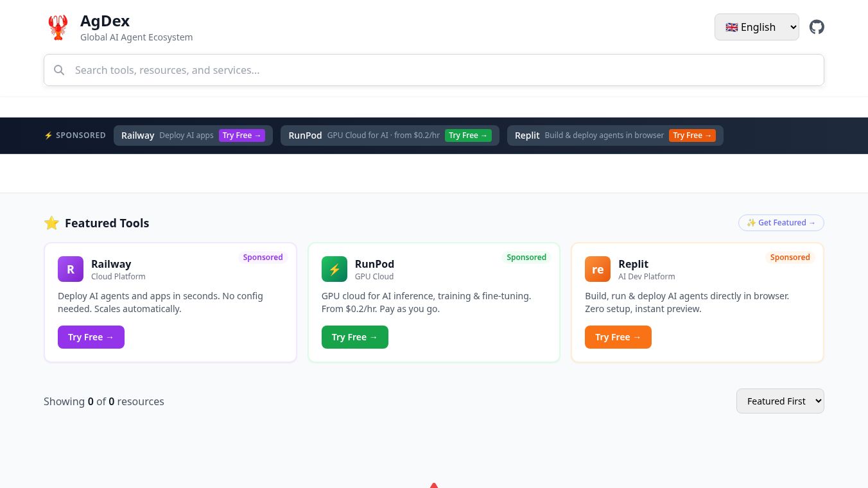This screenshot has width=868, height=488.
Task: Click "GPU Cloud for AI · from $0.2/hr" text
Action: 383,135
